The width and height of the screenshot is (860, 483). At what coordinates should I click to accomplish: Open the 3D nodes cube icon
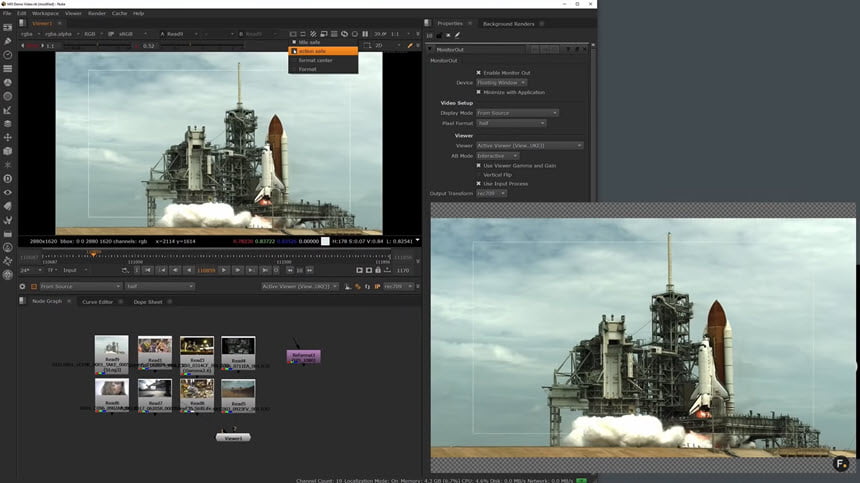(8, 151)
